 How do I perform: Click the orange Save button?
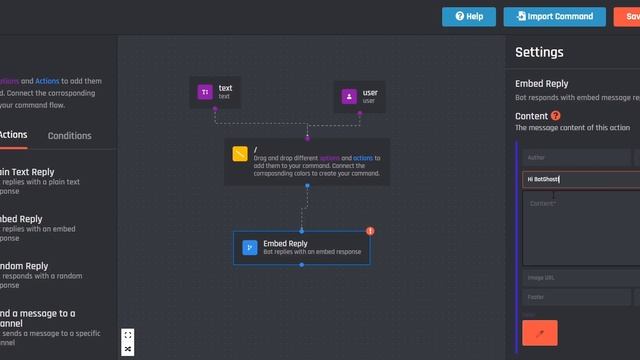(x=627, y=17)
